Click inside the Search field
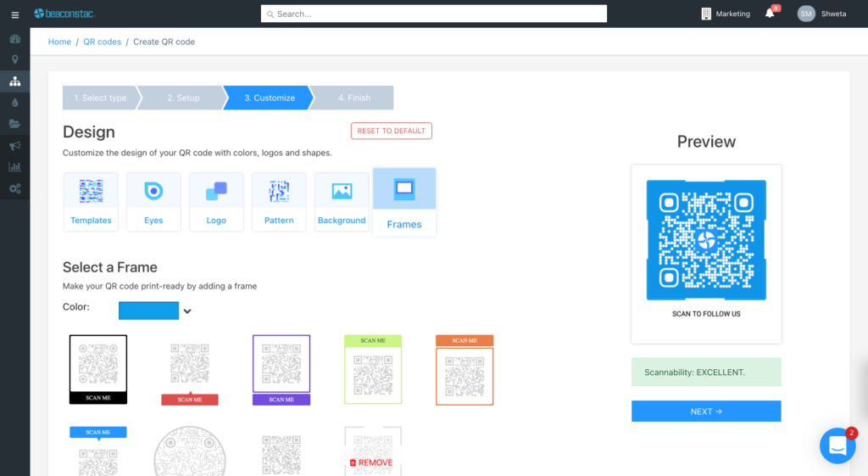Screen dimensions: 868x476 [x=434, y=14]
